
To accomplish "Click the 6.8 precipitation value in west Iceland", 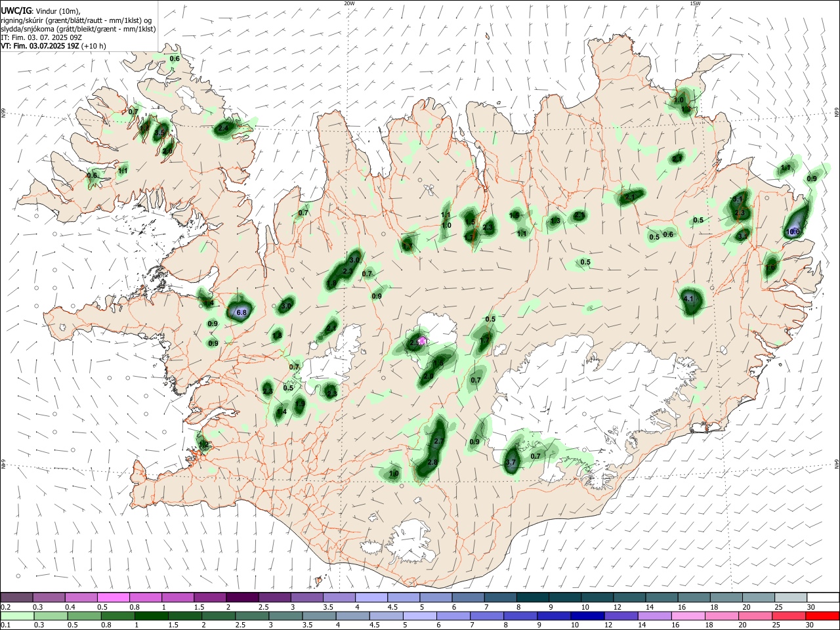I will point(241,313).
